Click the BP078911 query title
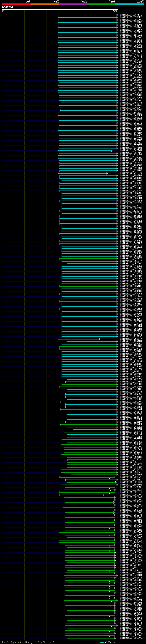 point(8,8)
